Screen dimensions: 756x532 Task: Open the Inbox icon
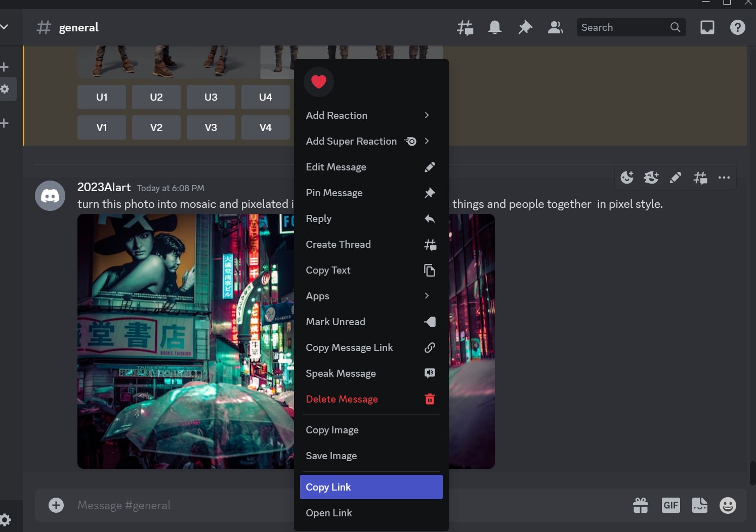click(707, 27)
